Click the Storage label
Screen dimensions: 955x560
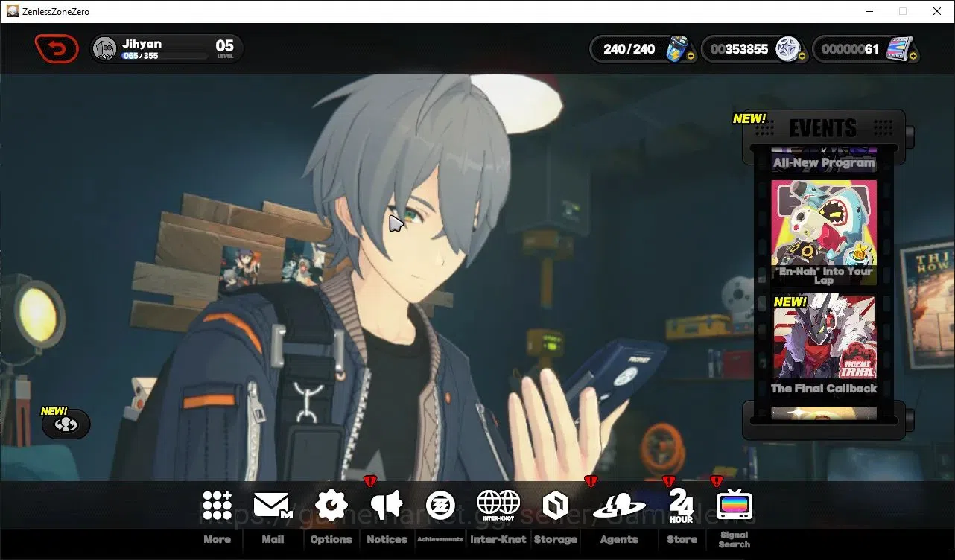(556, 539)
